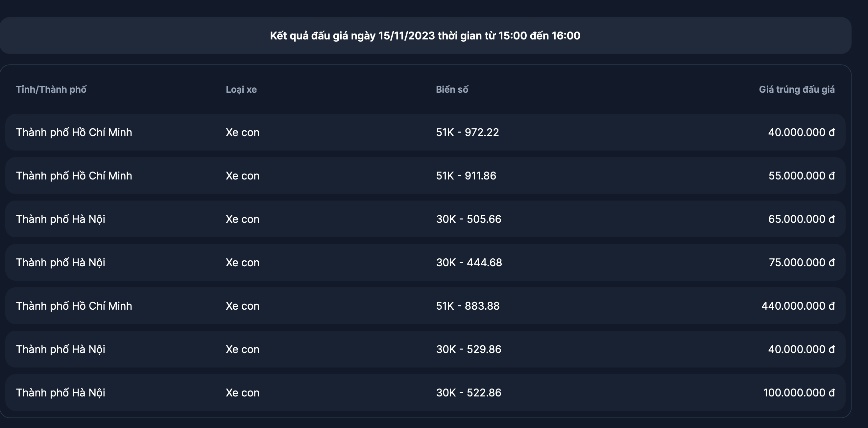Select plate number 51K - 911.86
The width and height of the screenshot is (868, 428).
click(466, 176)
